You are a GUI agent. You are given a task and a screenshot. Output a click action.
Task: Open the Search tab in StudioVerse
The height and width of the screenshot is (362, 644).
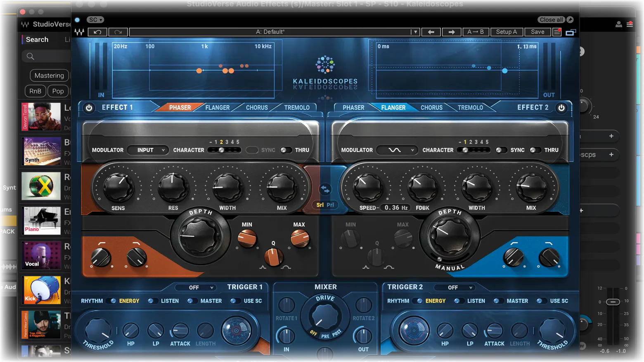(x=37, y=39)
